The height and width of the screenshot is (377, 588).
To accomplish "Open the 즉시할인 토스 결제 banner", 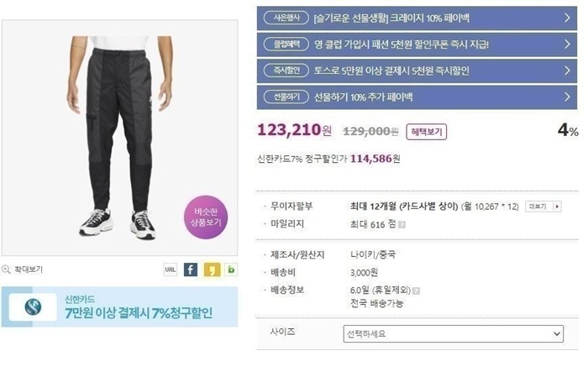I will (417, 71).
